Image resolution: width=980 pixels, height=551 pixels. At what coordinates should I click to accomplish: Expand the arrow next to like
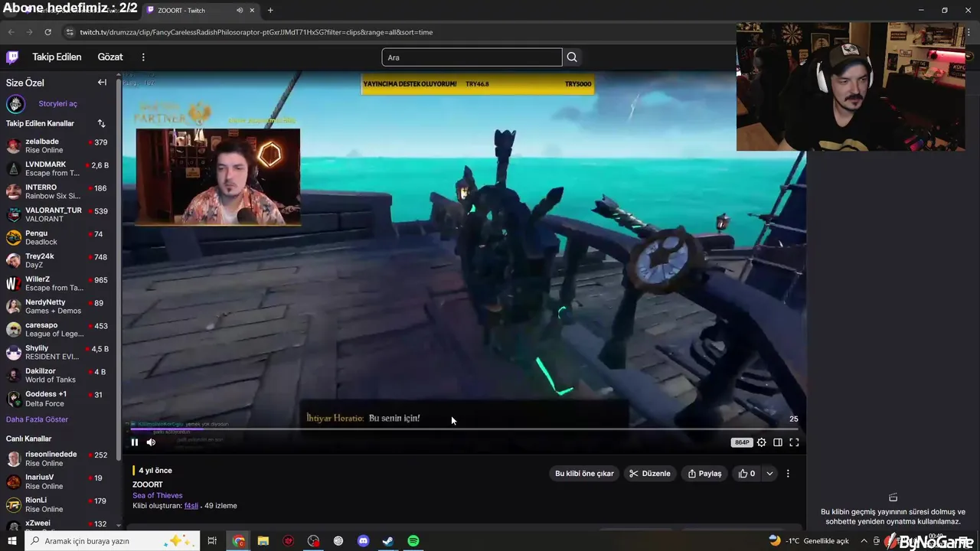[769, 474]
